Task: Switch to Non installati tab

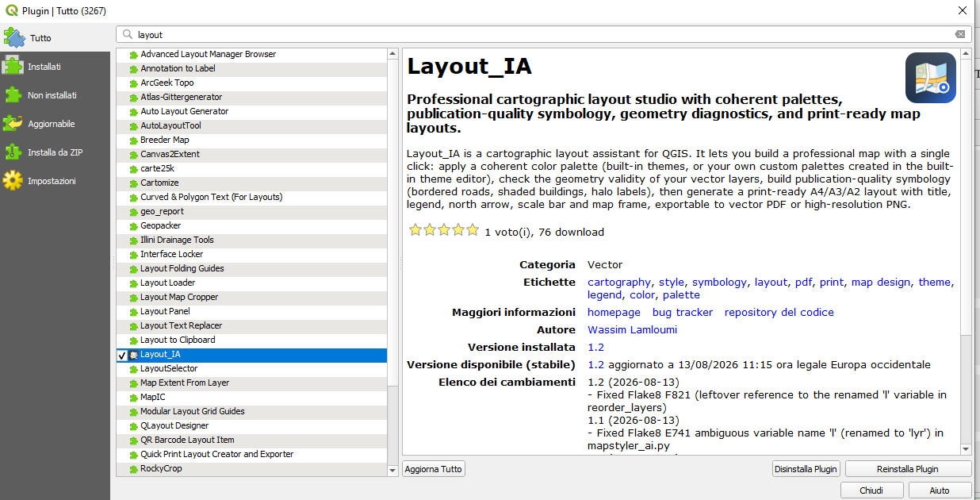Action: (x=55, y=95)
